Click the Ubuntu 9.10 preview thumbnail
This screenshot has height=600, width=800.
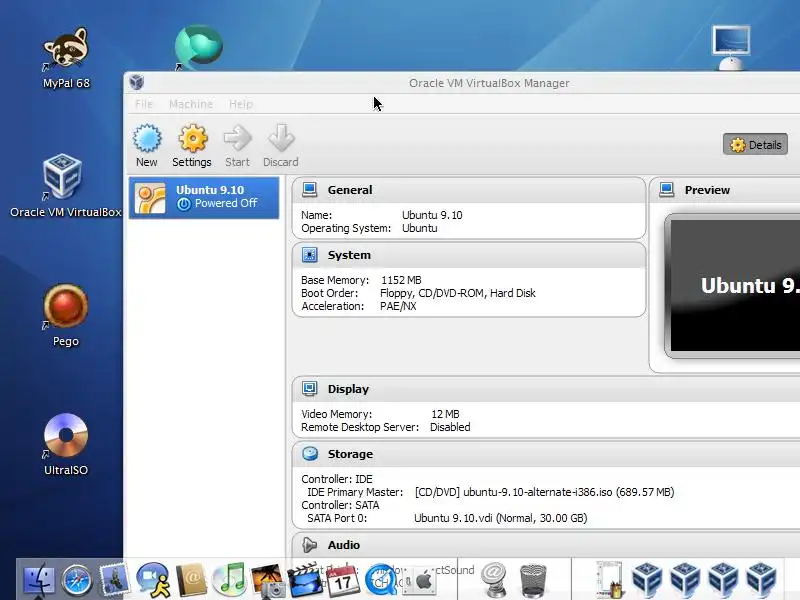733,286
